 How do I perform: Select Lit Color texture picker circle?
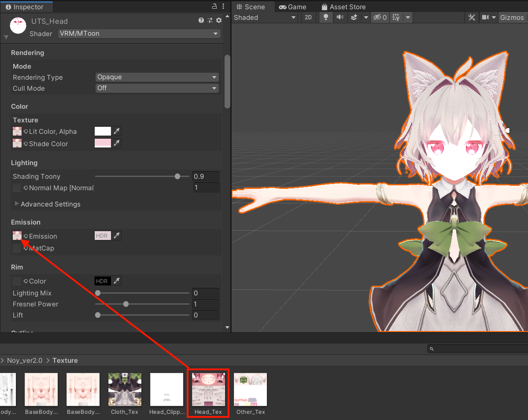26,131
